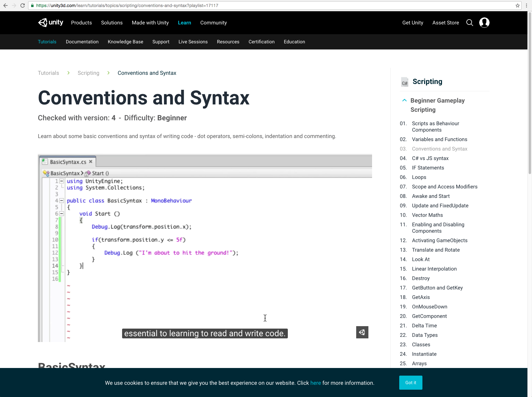Viewport: 532px width, 397px height.
Task: Open the search magnifier icon
Action: coord(470,23)
